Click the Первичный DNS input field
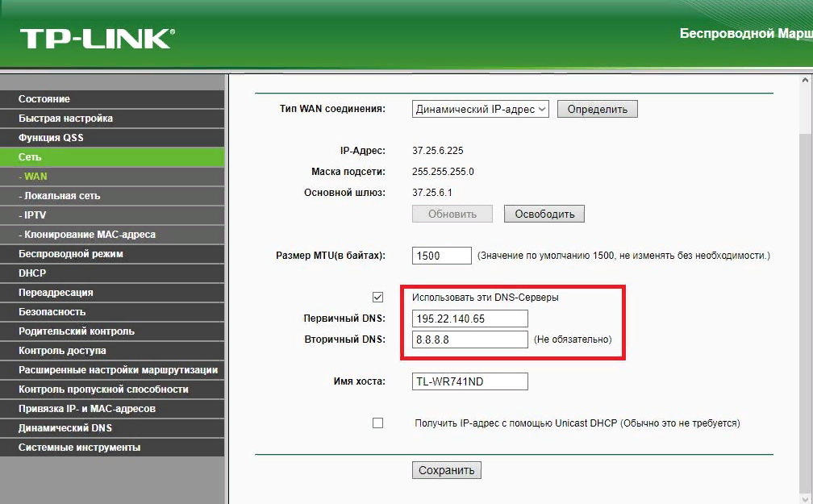The image size is (813, 504). [469, 319]
